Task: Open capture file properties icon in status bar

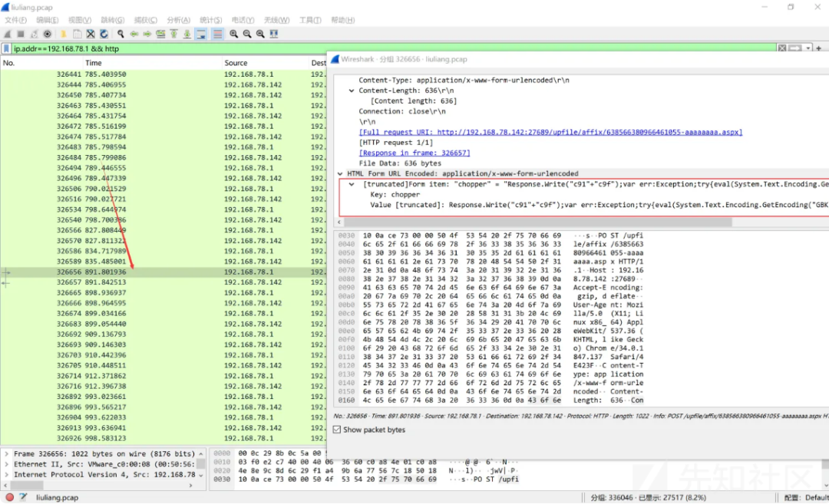Action: pyautogui.click(x=23, y=497)
